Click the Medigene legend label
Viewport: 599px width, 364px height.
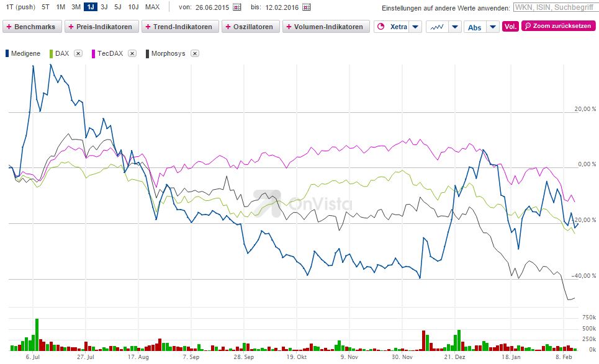tap(25, 53)
